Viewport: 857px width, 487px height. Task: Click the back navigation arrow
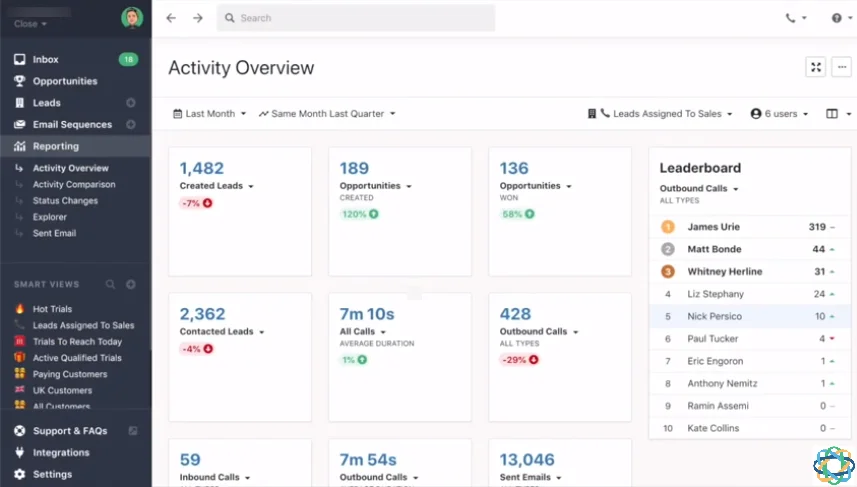click(x=171, y=18)
